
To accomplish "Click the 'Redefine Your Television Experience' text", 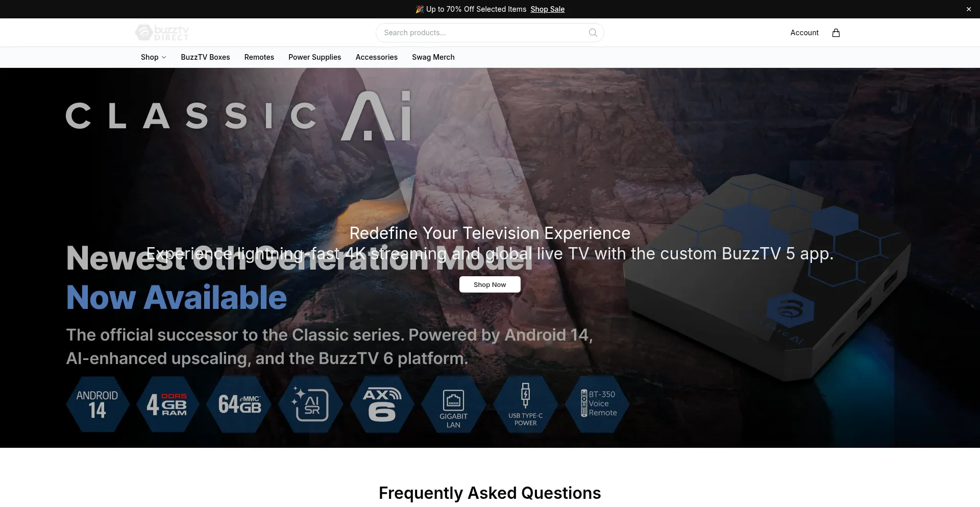I will click(x=490, y=233).
